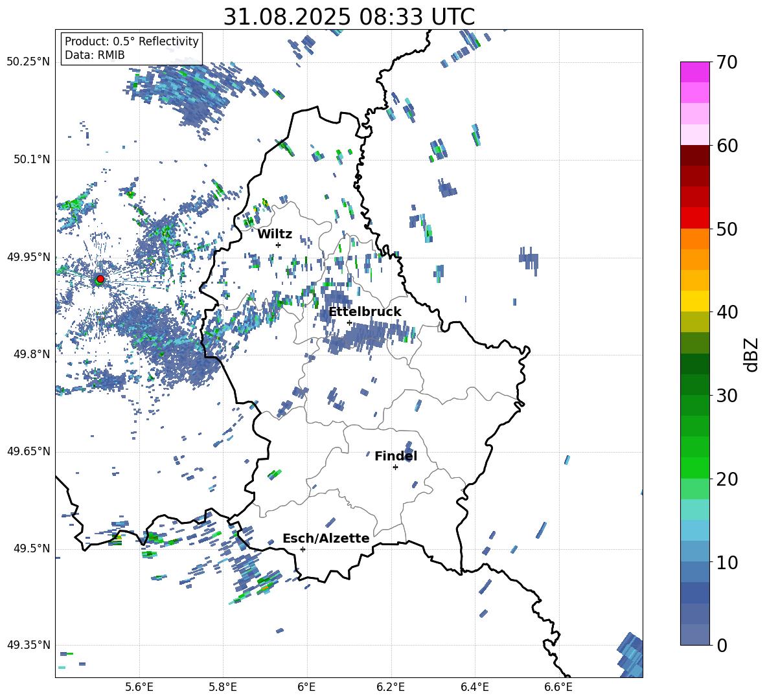Click 'Product: 0.5° Reflectivity' text
The width and height of the screenshot is (767, 700).
[x=132, y=41]
